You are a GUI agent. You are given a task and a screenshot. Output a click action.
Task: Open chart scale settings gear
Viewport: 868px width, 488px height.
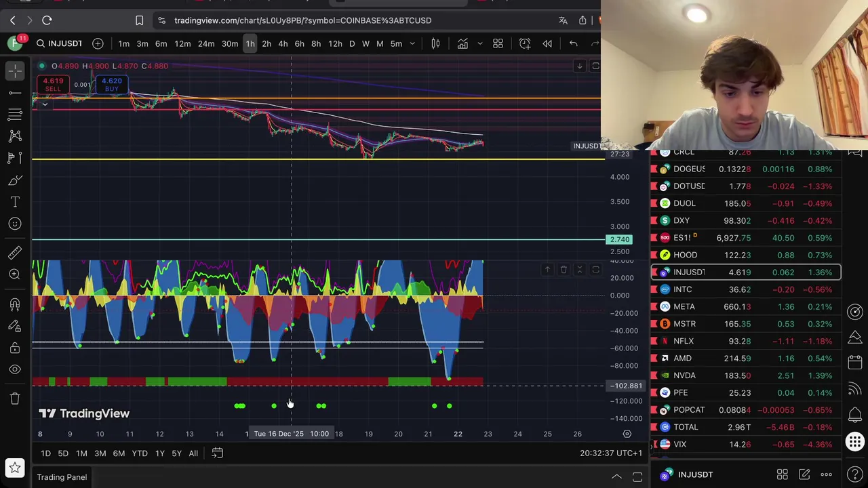click(x=627, y=434)
